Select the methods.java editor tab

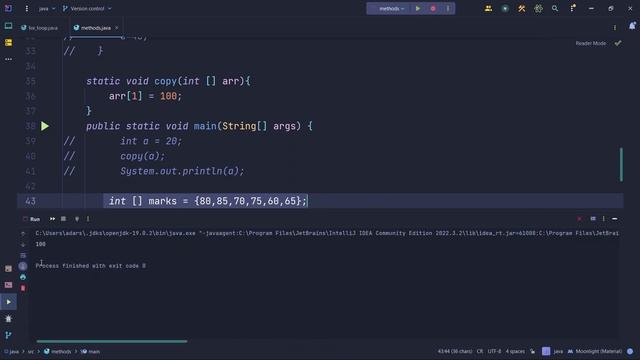pos(96,28)
